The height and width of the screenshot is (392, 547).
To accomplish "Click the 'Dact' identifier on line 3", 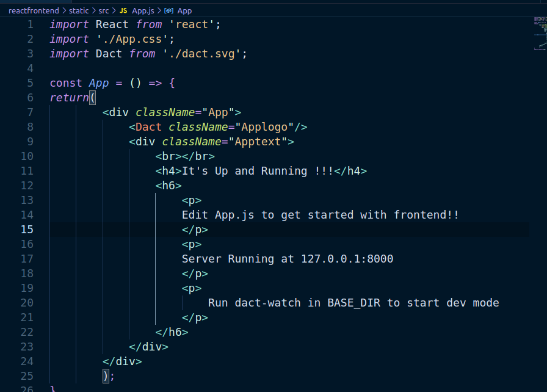I will (x=109, y=54).
